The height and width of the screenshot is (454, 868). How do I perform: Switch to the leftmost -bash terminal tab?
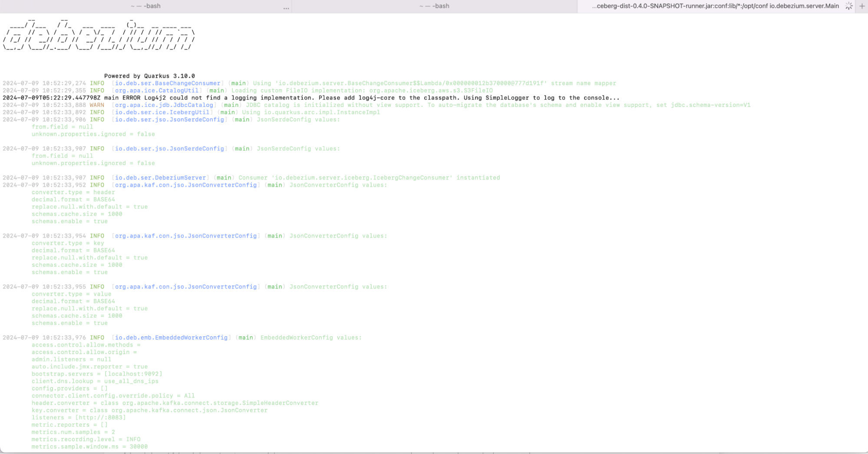click(145, 6)
